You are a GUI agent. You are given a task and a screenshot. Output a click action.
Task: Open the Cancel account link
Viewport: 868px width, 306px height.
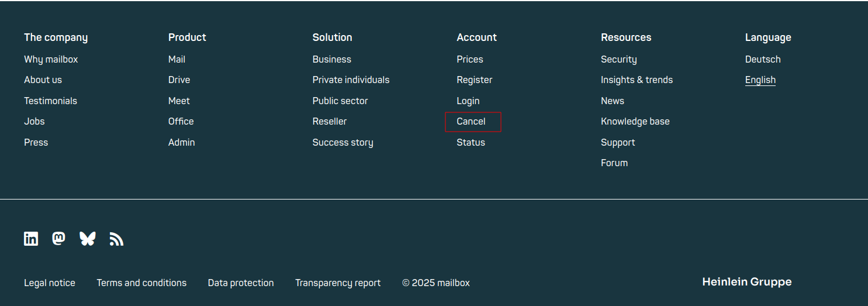471,122
